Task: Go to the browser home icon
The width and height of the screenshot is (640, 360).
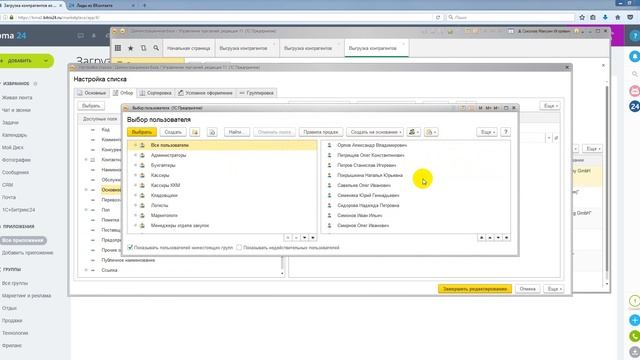Action: tap(618, 18)
